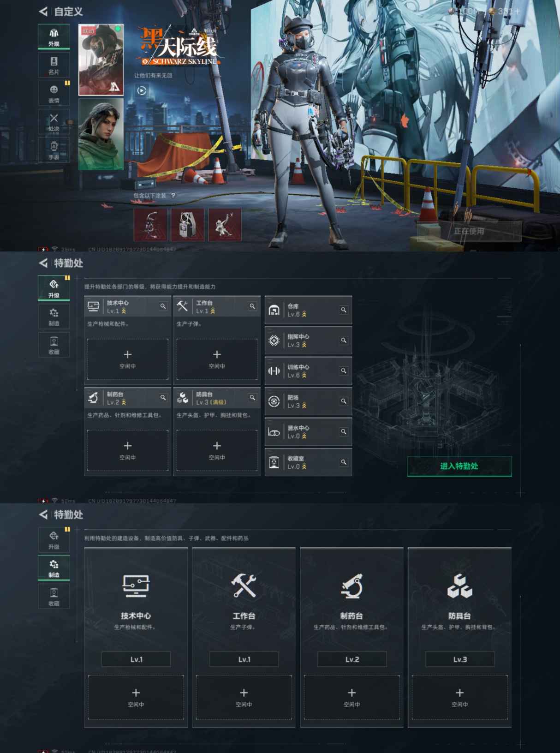The image size is (560, 753).
Task: Open the posed-figure thumbnail under 包含以下涂装
Action: pyautogui.click(x=225, y=225)
